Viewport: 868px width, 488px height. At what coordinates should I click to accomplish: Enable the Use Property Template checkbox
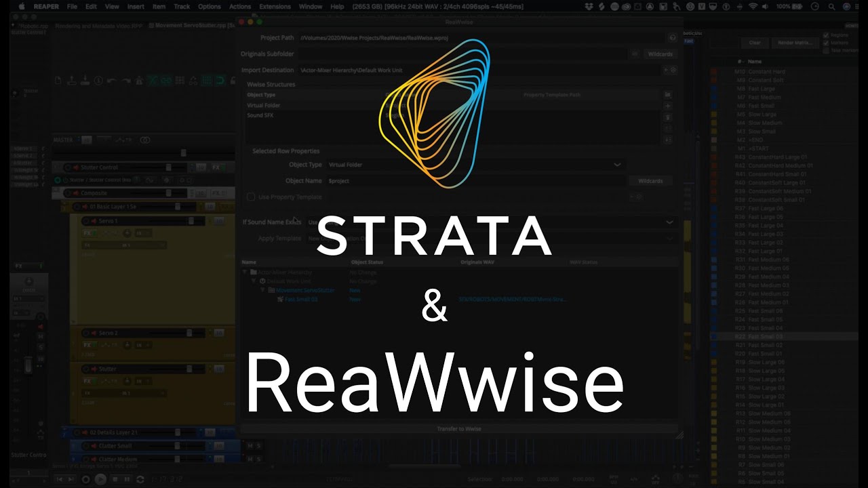click(x=251, y=197)
